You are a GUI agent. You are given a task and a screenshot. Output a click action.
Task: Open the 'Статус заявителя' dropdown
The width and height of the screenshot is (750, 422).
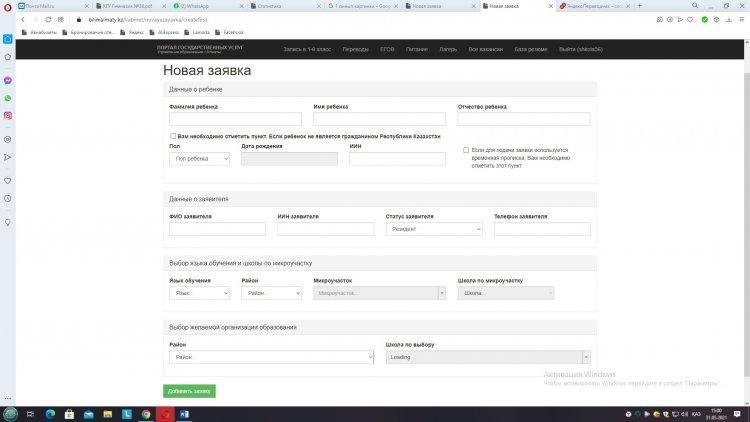point(434,229)
